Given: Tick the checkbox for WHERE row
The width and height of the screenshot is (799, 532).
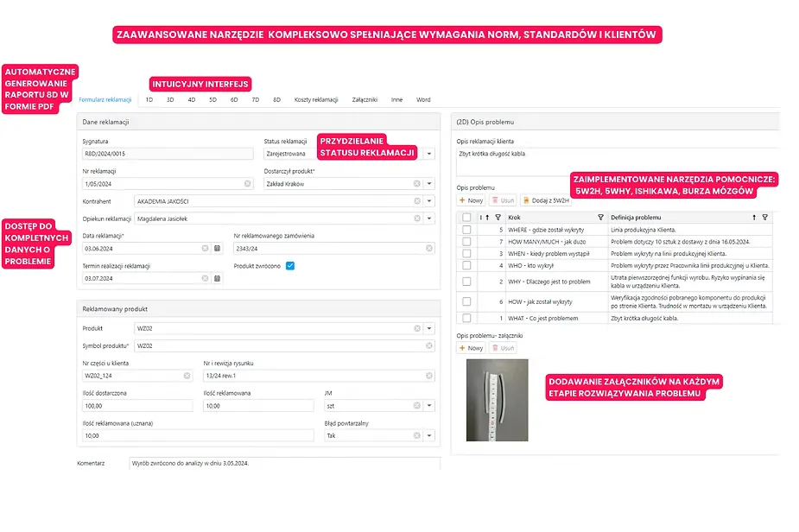Looking at the screenshot, I should [466, 230].
